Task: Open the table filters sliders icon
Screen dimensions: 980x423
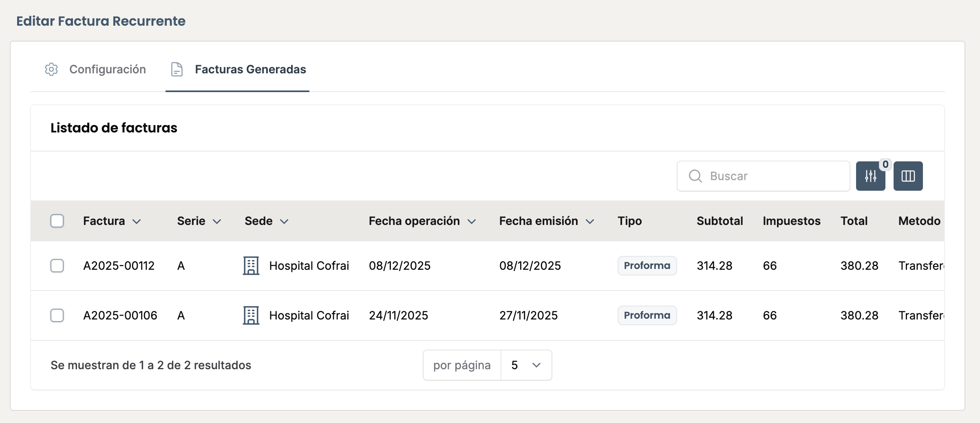Action: (870, 176)
